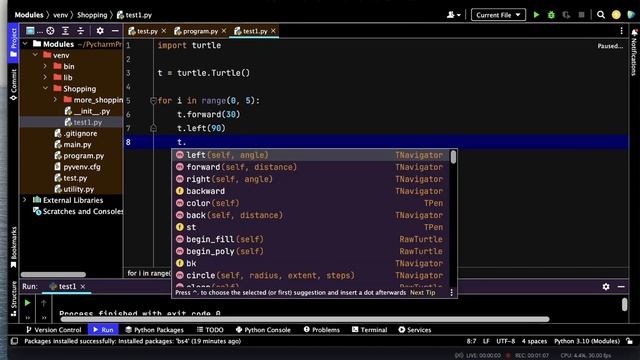640x360 pixels.
Task: Start debugging with the bug icon
Action: coord(551,15)
